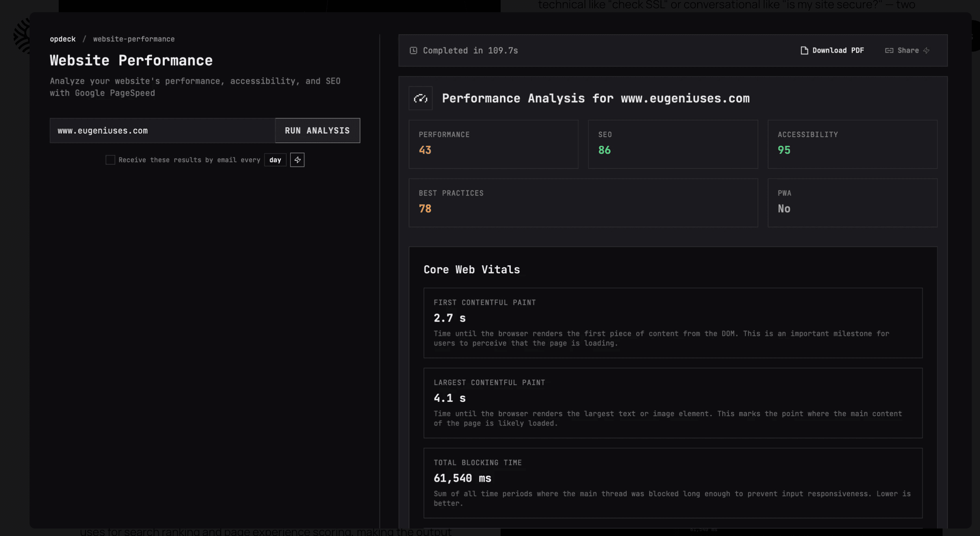Select 'website-performance' breadcrumb item

point(134,39)
